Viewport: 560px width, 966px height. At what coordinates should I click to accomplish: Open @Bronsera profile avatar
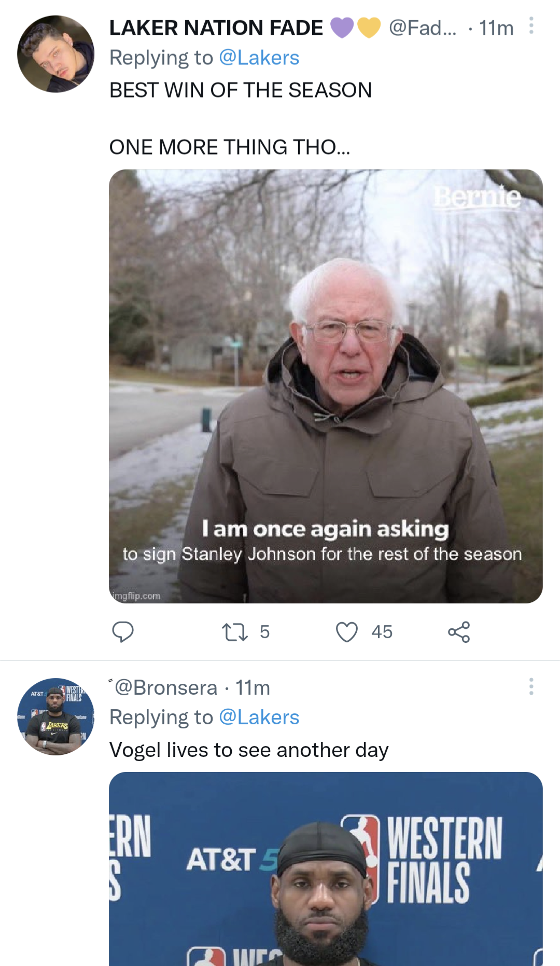[x=55, y=716]
